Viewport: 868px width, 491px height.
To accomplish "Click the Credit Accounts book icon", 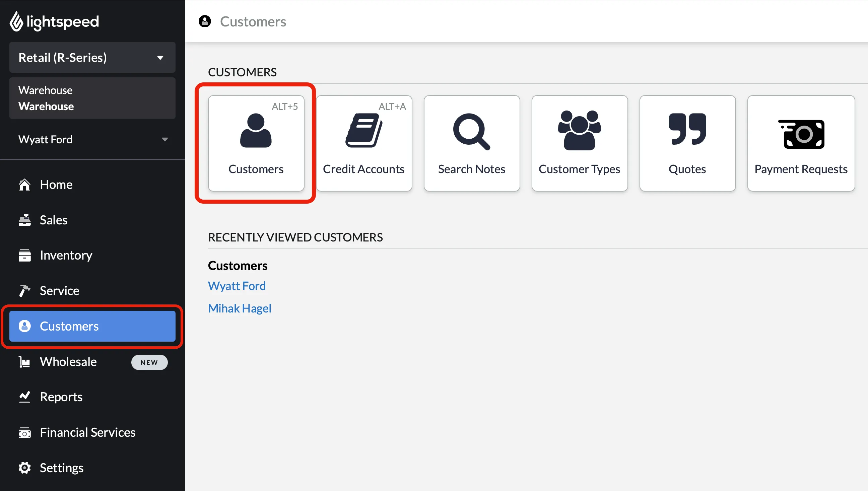I will (363, 131).
